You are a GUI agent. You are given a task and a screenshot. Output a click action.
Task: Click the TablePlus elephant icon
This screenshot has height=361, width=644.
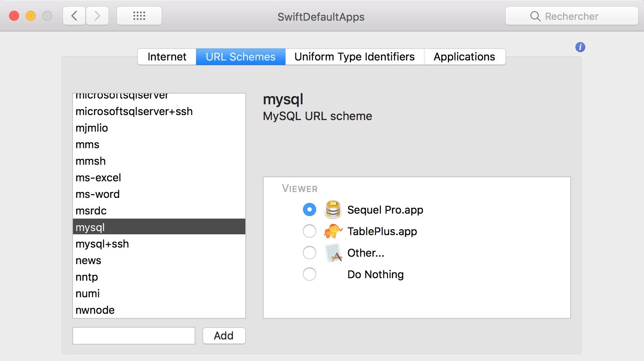pos(333,231)
